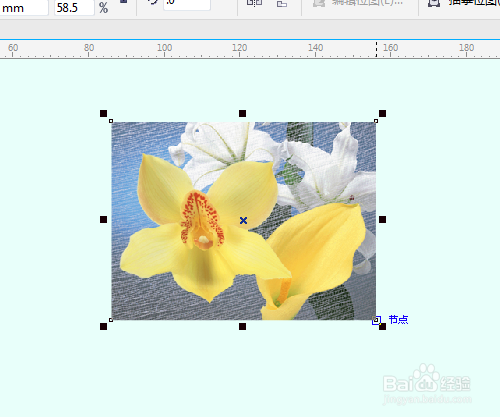Click the mirror horizontally icon

tap(254, 3)
